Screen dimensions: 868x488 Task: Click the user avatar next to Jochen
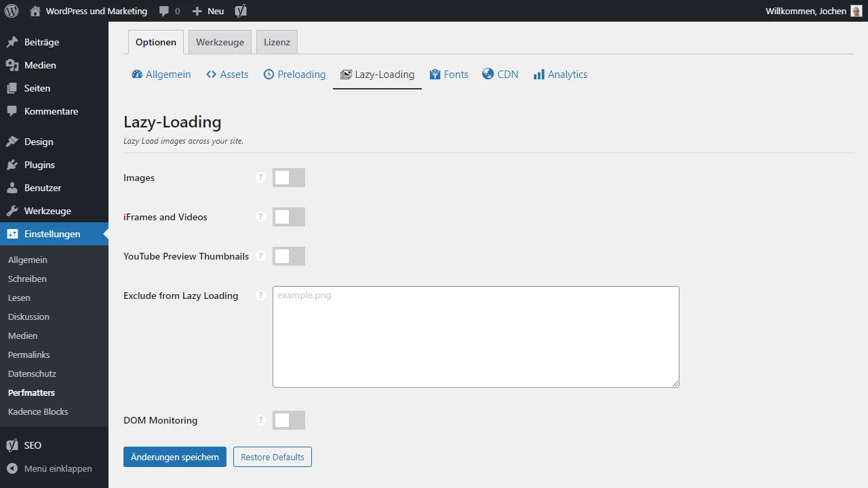[x=856, y=11]
